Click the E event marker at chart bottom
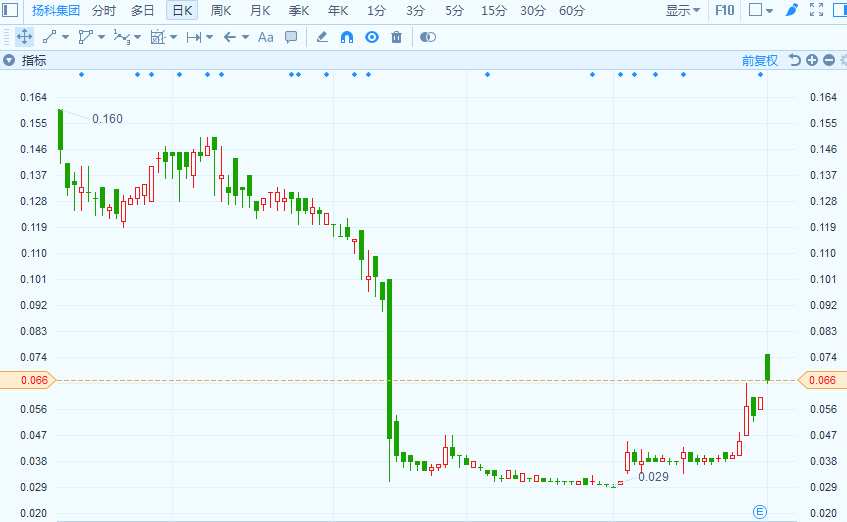The height and width of the screenshot is (522, 847). point(759,511)
